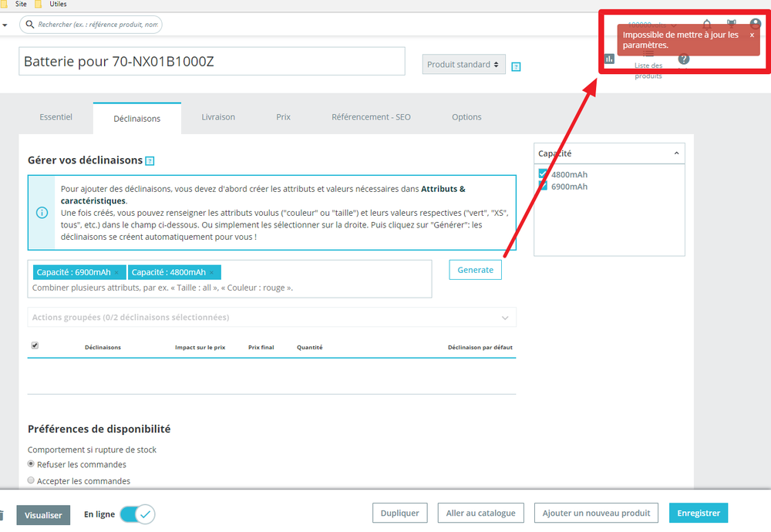This screenshot has width=771, height=532.
Task: Tick the 6900mAh capacity checkbox
Action: (x=543, y=186)
